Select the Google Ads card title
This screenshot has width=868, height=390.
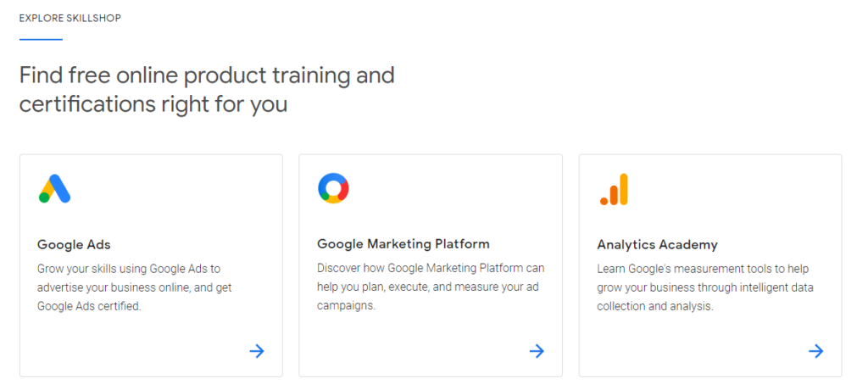(74, 244)
